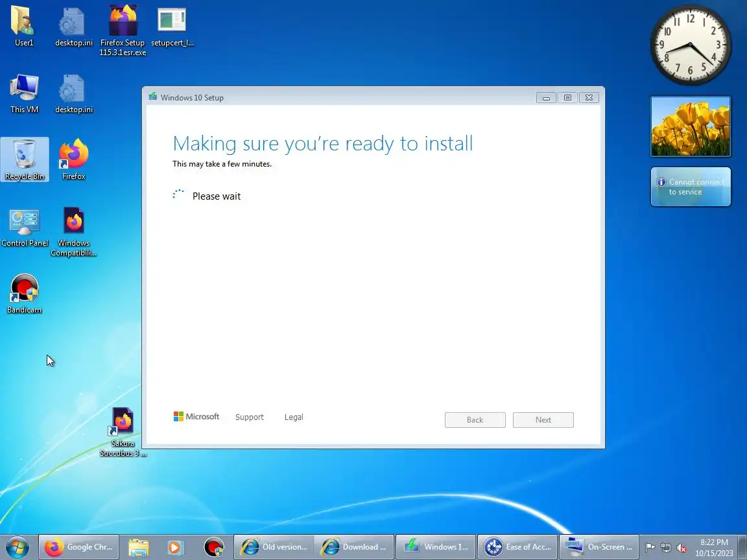Open the User1 folder icon
This screenshot has width=747, height=560.
pyautogui.click(x=24, y=26)
